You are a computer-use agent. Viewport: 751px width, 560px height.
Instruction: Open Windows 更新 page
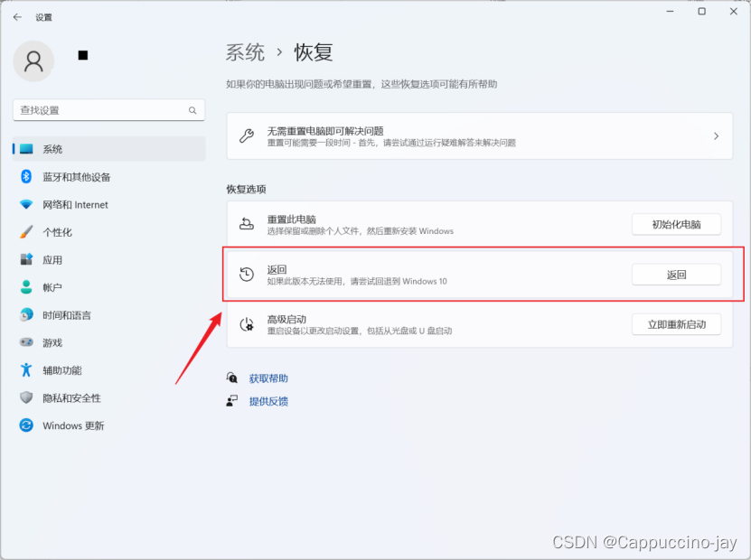point(109,425)
